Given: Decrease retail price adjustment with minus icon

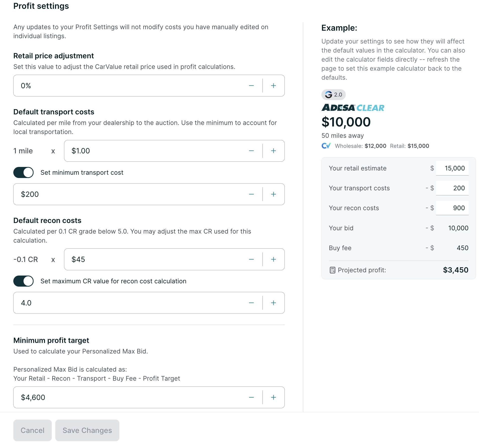Looking at the screenshot, I should pos(251,86).
